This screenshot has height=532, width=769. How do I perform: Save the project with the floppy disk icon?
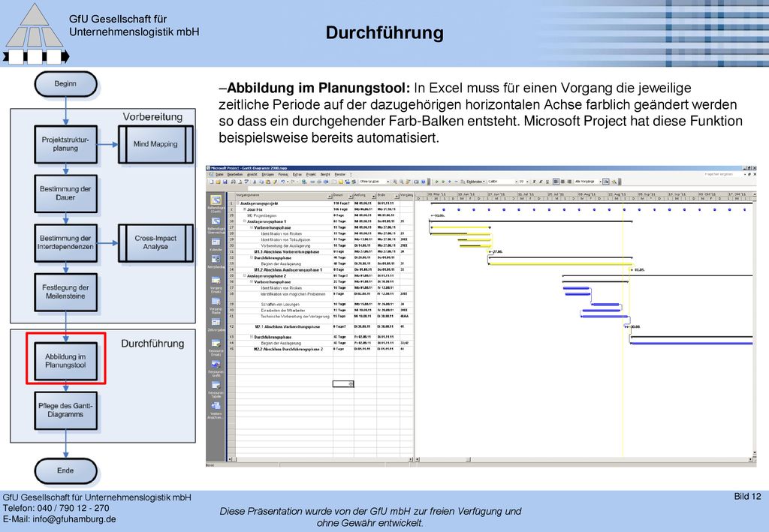pos(225,182)
